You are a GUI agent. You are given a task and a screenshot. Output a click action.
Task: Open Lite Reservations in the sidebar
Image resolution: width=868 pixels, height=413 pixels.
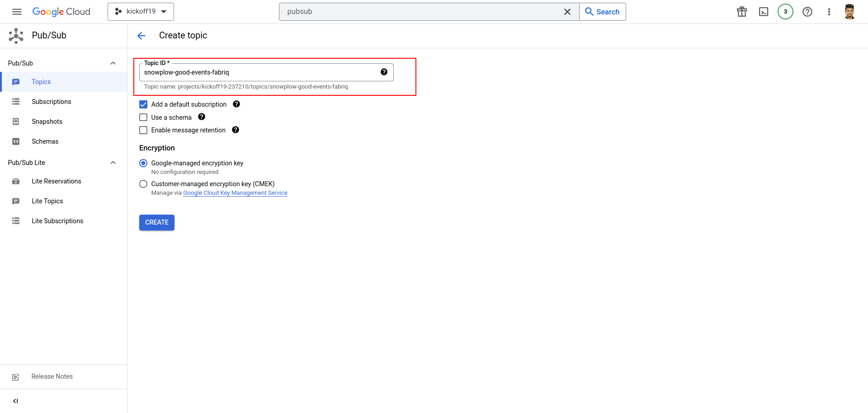pos(64,181)
